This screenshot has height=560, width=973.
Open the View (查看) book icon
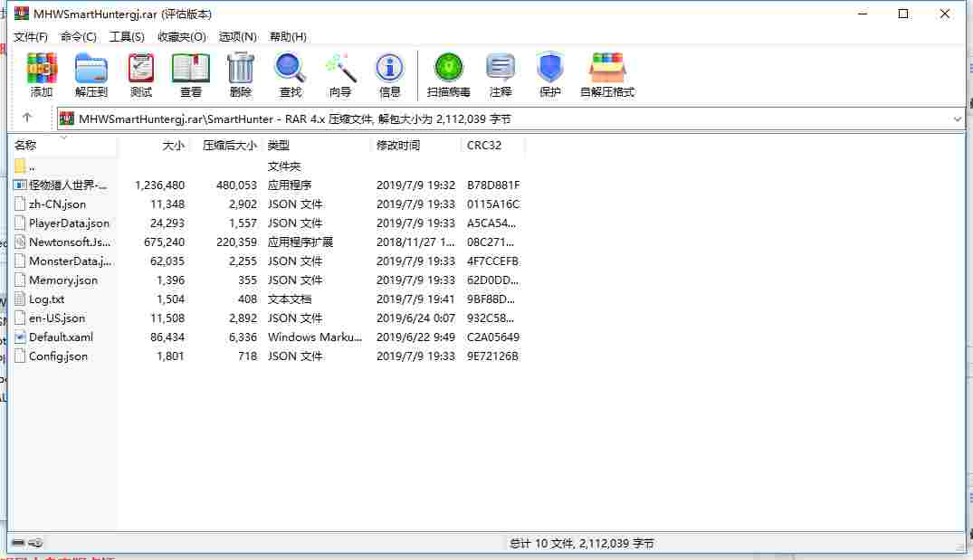pyautogui.click(x=190, y=68)
